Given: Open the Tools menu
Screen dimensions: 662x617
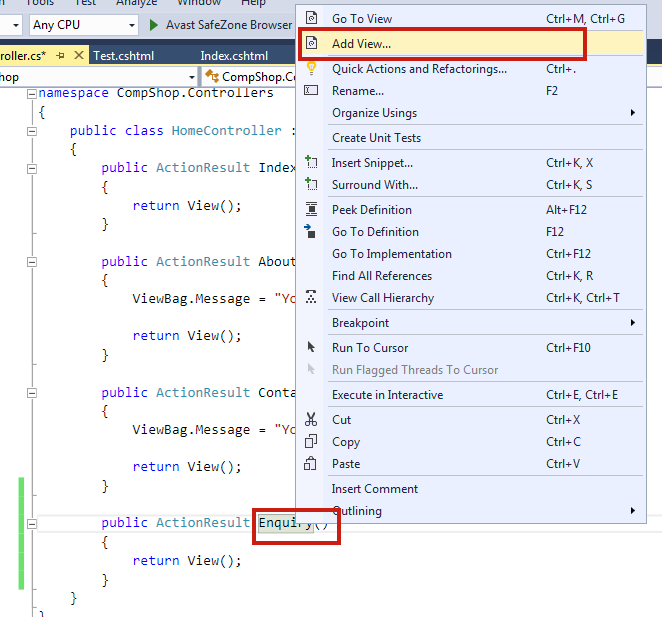Looking at the screenshot, I should pos(40,3).
